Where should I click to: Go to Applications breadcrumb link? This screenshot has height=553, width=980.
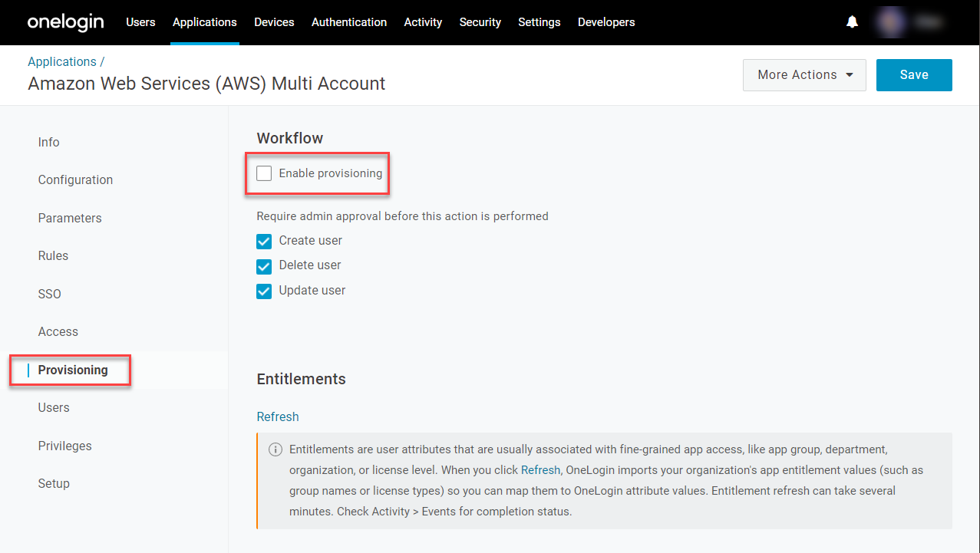tap(62, 61)
